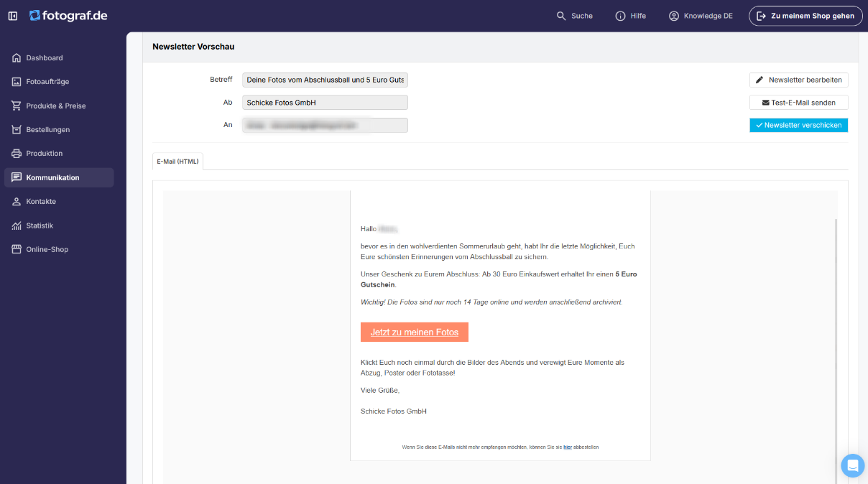Switch to the E-Mail (HTML) tab
This screenshot has height=484, width=868.
(x=178, y=162)
